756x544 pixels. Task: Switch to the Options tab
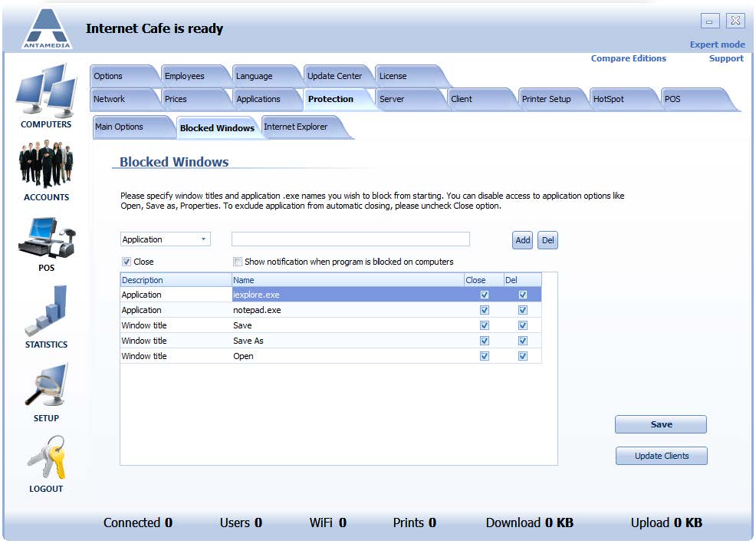click(x=123, y=76)
